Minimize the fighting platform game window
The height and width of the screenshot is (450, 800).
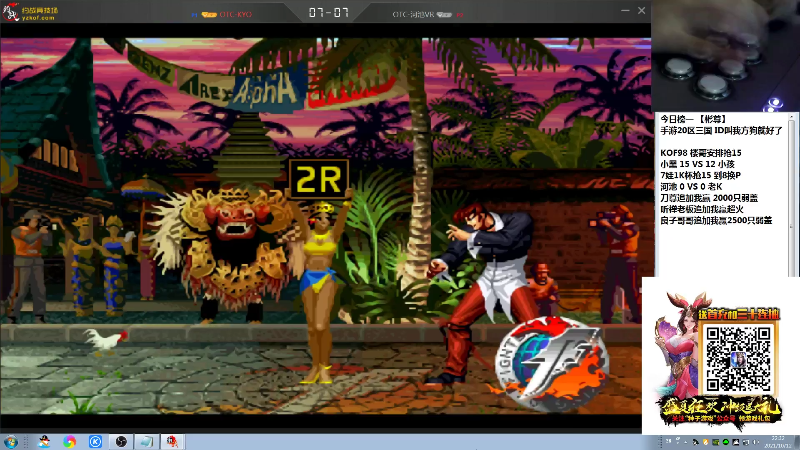click(x=625, y=10)
